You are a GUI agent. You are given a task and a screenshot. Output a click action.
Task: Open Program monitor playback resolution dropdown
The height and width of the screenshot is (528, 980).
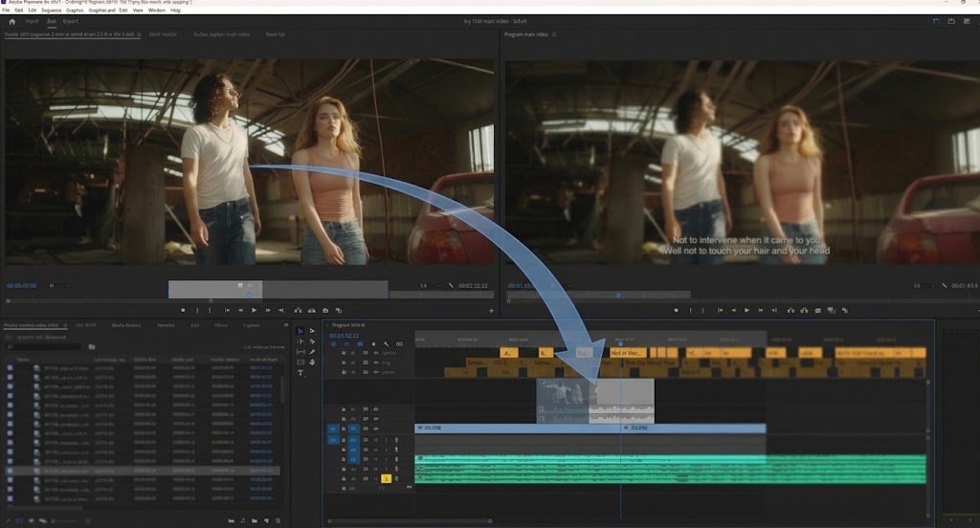923,286
